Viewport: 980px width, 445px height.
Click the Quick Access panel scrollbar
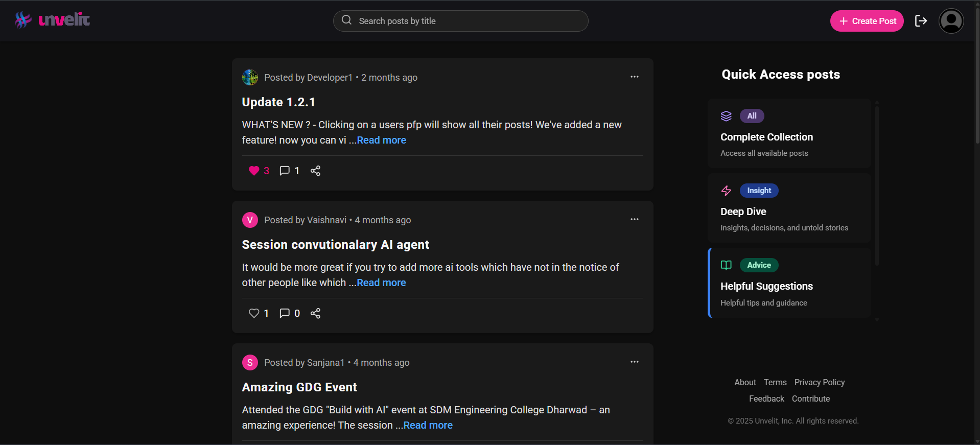(877, 184)
